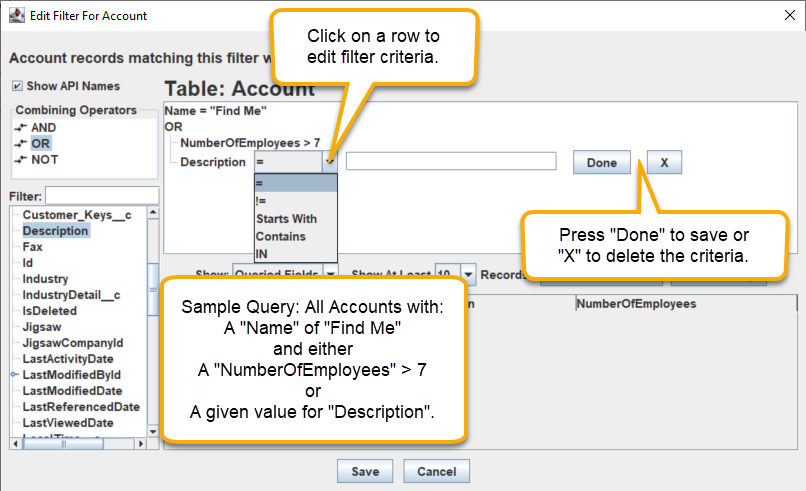Viewport: 806px width, 491px height.
Task: Open the Description operator dropdown arrow
Action: [x=330, y=162]
